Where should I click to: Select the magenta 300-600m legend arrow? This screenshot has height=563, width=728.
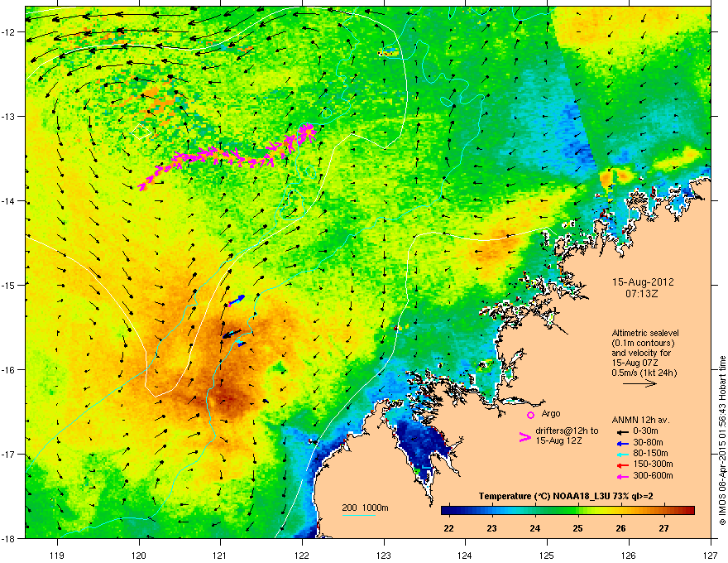point(623,476)
